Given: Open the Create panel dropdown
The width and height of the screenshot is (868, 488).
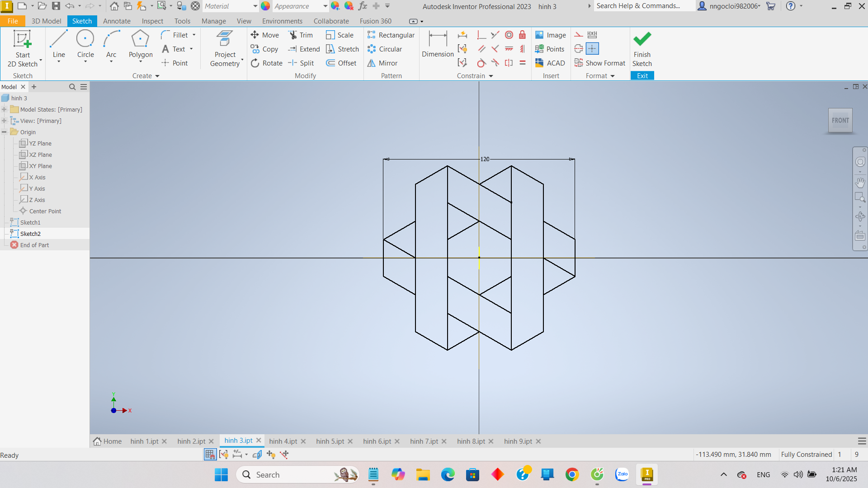Looking at the screenshot, I should (x=157, y=76).
